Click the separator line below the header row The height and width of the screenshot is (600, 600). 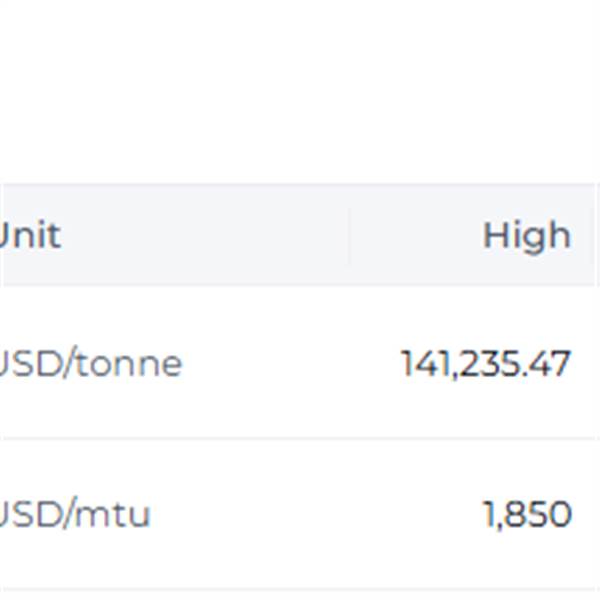300,286
